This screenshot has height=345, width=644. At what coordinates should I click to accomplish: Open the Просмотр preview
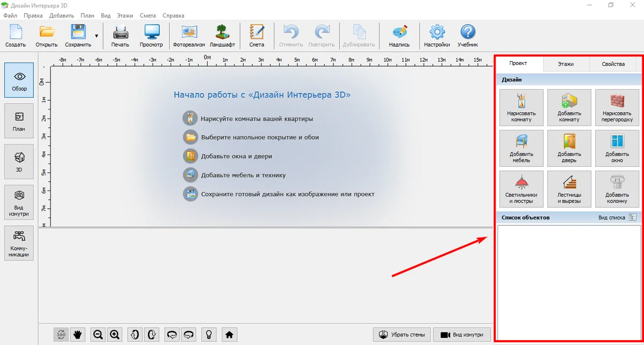pos(151,36)
